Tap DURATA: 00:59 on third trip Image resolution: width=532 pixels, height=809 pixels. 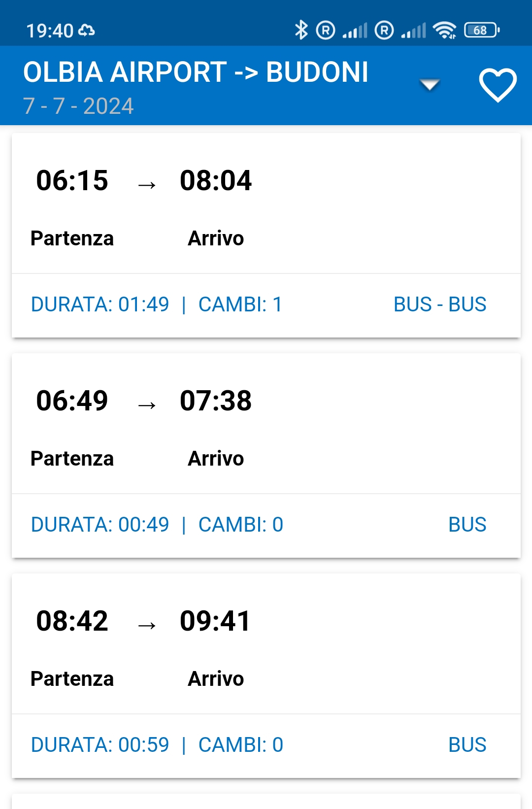(100, 745)
